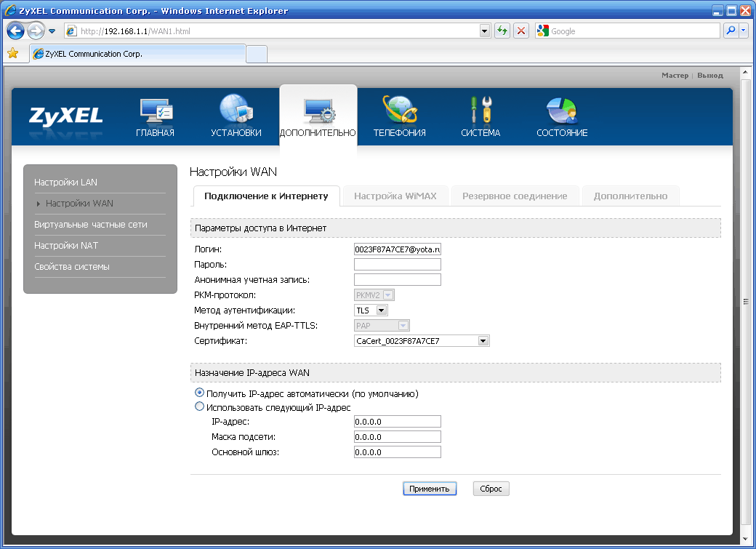756x549 pixels.
Task: Click the scrollbar up arrow
Action: [x=745, y=73]
